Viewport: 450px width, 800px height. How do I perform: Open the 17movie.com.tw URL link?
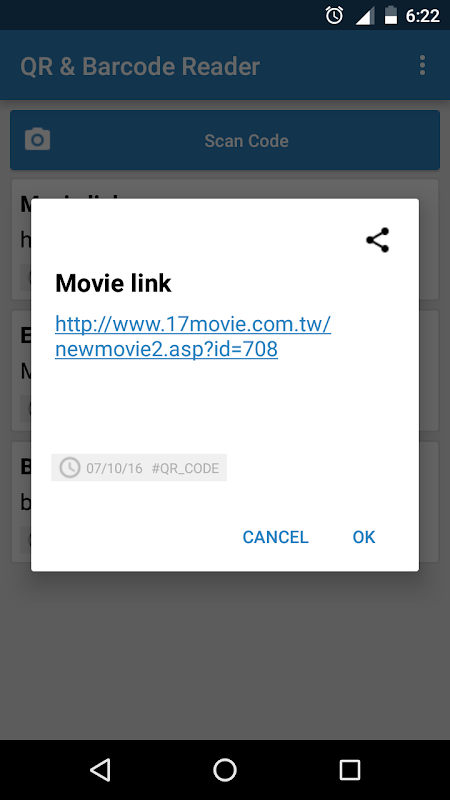pyautogui.click(x=193, y=337)
